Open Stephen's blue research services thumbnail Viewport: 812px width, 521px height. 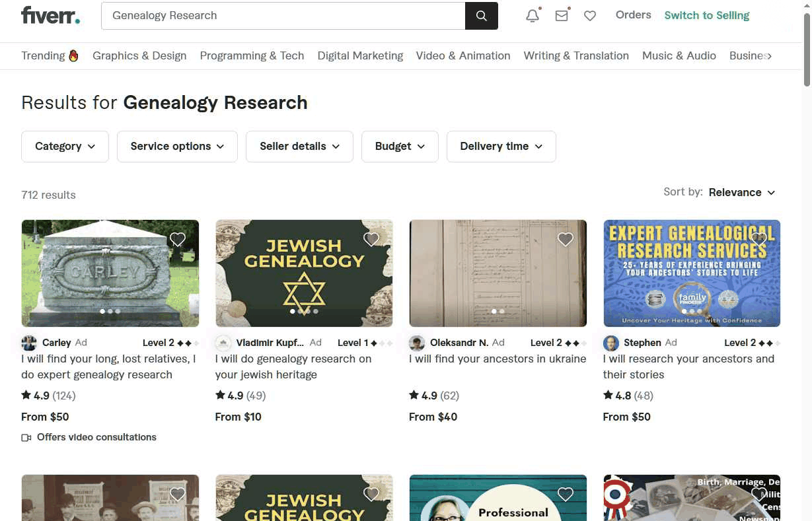click(692, 273)
